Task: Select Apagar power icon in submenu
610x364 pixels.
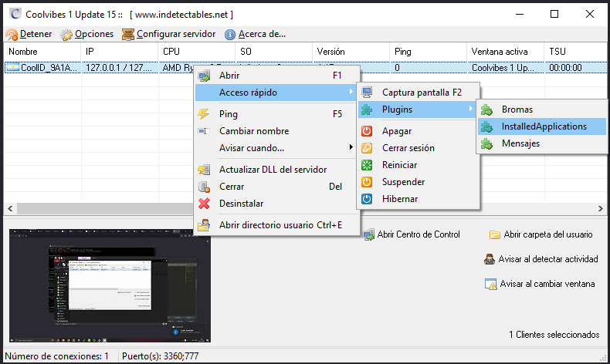Action: [368, 131]
